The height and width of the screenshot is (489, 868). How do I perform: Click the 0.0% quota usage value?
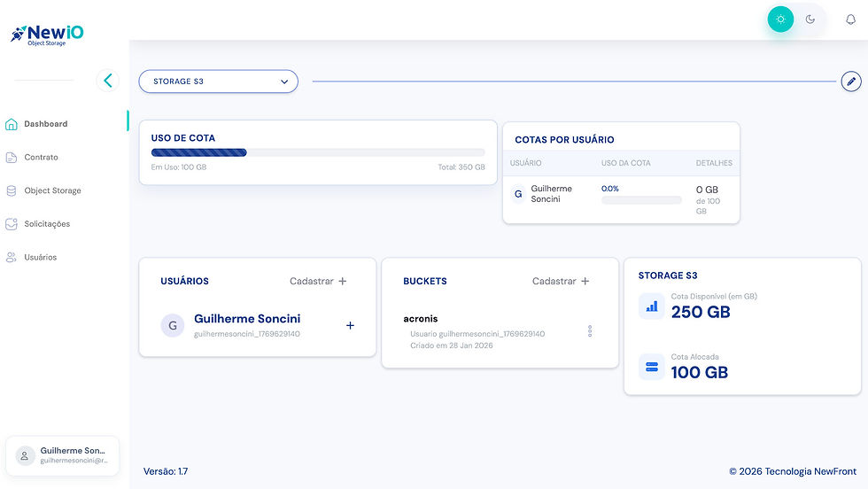610,189
